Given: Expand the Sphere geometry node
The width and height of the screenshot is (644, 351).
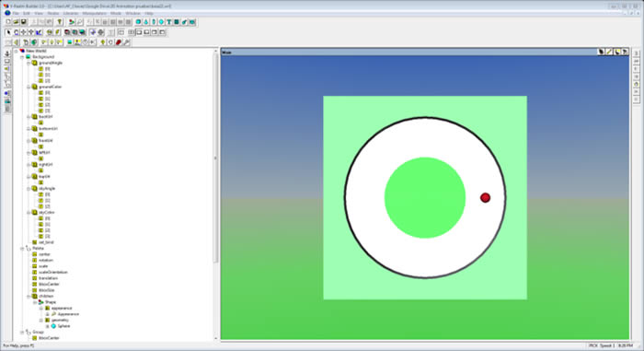Looking at the screenshot, I should click(47, 326).
